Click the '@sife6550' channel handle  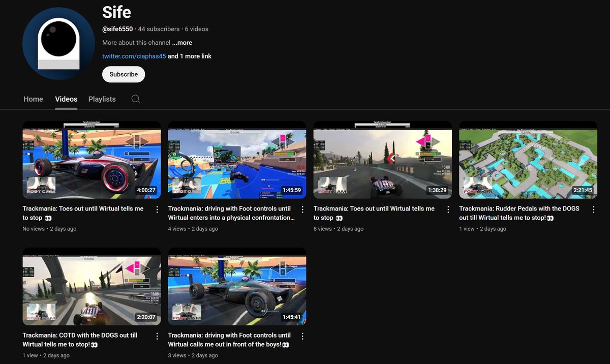117,29
